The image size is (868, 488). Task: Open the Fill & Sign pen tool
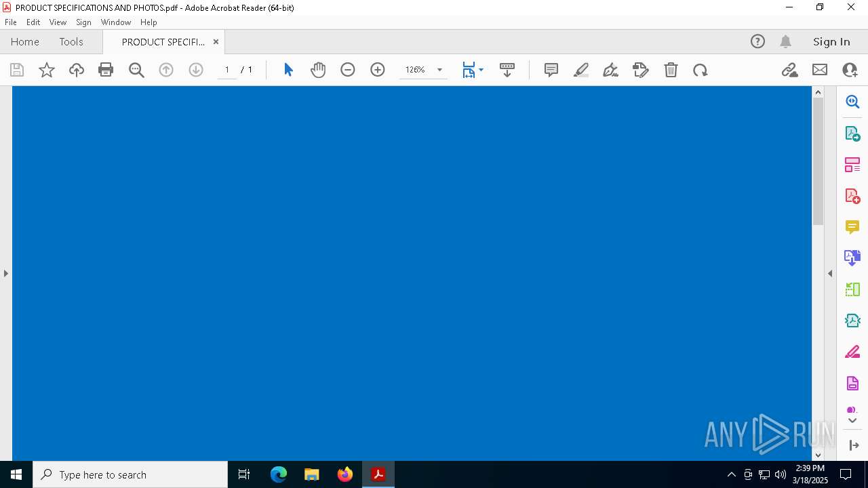click(610, 70)
